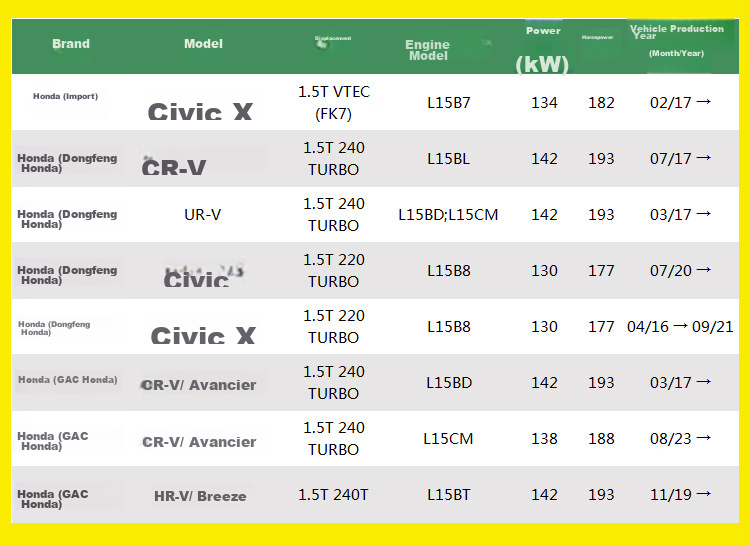Select "Civic" model in the 07/20 row
This screenshot has width=750, height=546.
[x=196, y=279]
